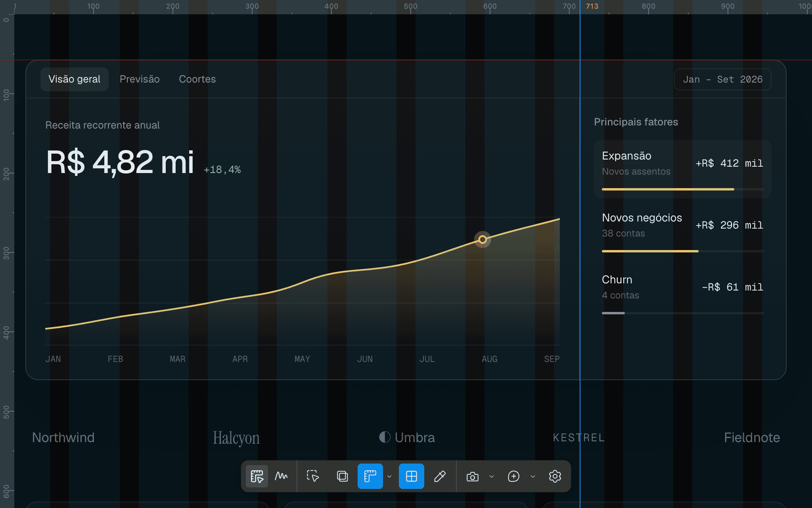Switch to the Visão geral tab
812x508 pixels.
(75, 79)
